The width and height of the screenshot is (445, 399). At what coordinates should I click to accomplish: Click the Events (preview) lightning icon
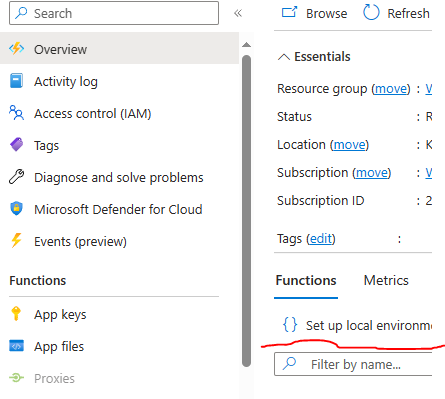16,241
